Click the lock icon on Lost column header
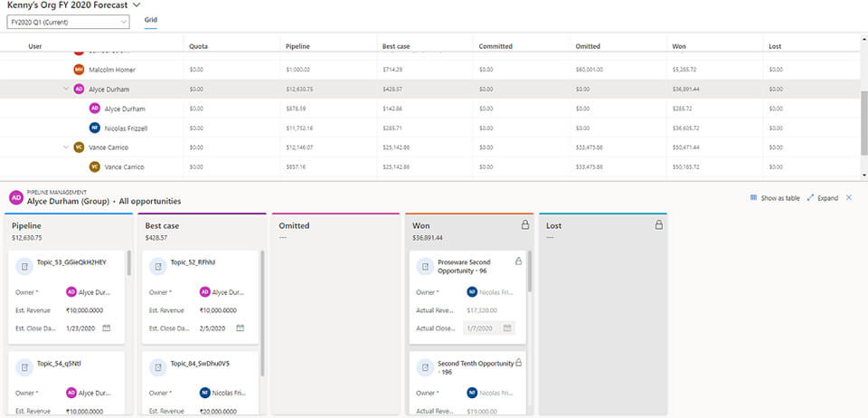The height and width of the screenshot is (418, 868). coord(658,225)
